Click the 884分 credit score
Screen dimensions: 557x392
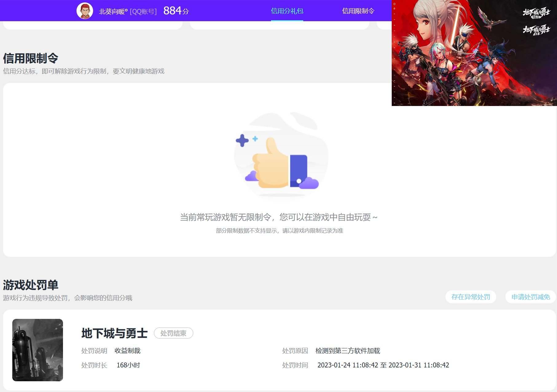pos(176,11)
